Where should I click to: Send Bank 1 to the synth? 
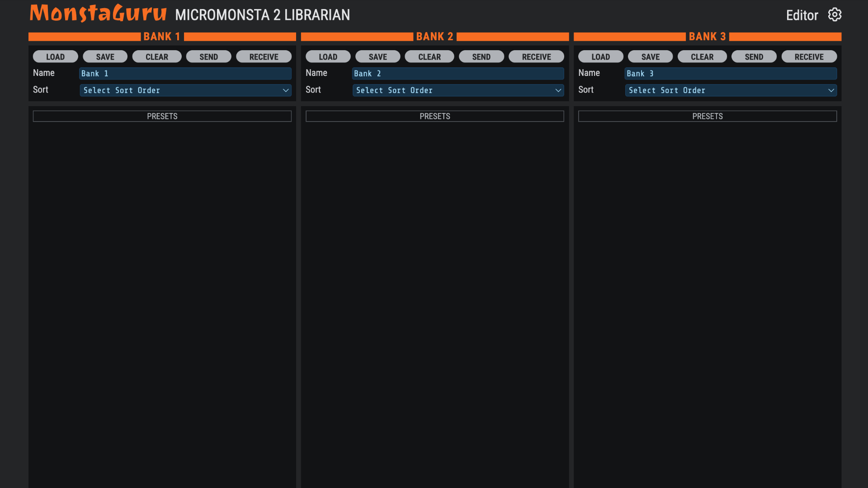pyautogui.click(x=208, y=57)
